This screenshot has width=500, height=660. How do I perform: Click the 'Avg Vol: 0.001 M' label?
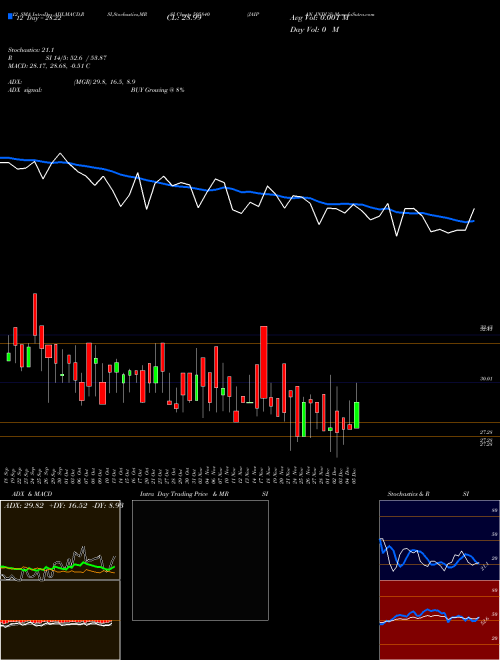pos(319,18)
